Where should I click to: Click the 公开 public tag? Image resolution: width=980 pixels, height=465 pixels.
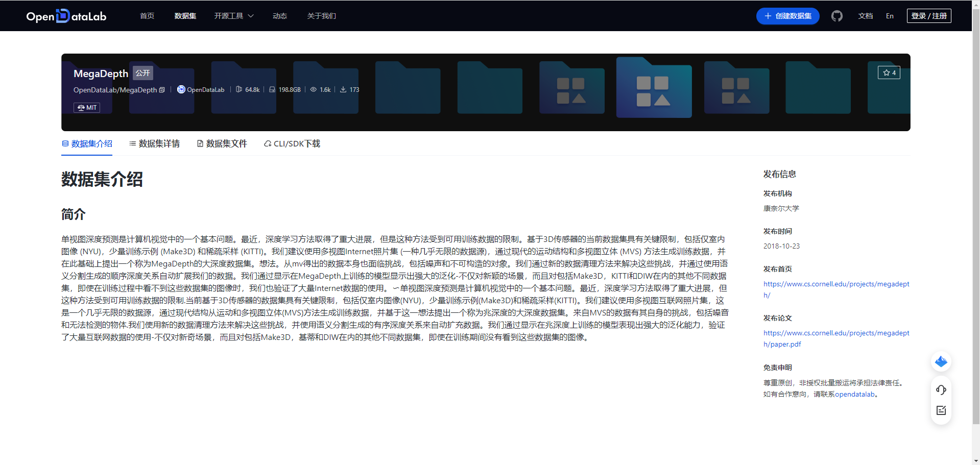143,73
